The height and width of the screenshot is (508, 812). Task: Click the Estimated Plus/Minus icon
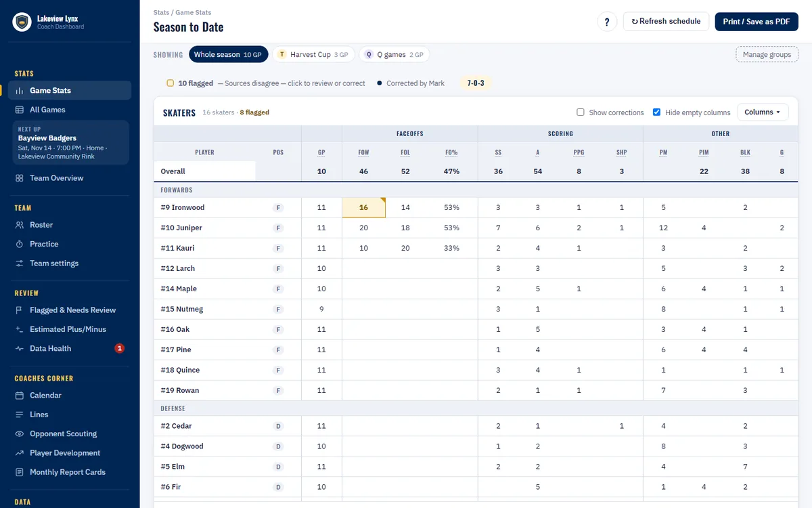click(20, 329)
